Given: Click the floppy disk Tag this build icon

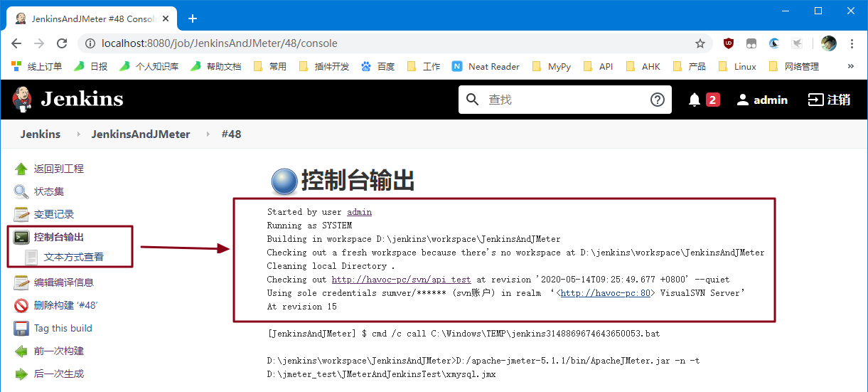Looking at the screenshot, I should pyautogui.click(x=21, y=328).
